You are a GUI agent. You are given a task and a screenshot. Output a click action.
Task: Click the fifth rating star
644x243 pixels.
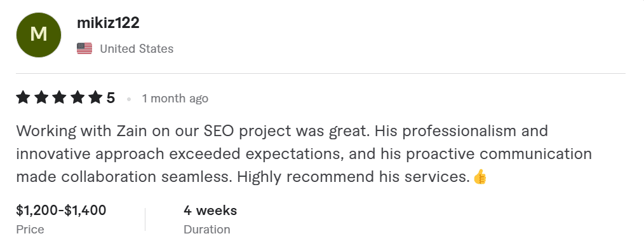click(95, 98)
